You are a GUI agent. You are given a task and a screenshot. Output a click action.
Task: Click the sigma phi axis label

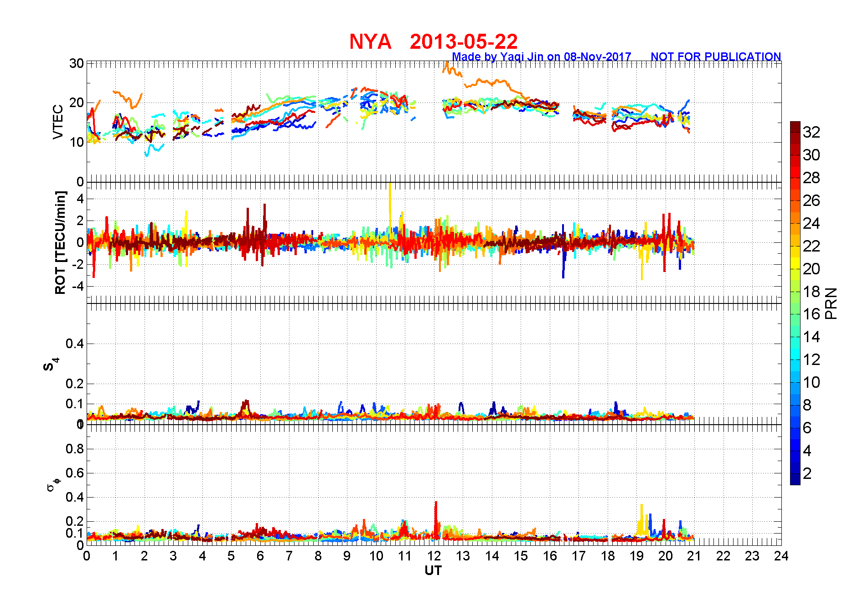click(53, 484)
